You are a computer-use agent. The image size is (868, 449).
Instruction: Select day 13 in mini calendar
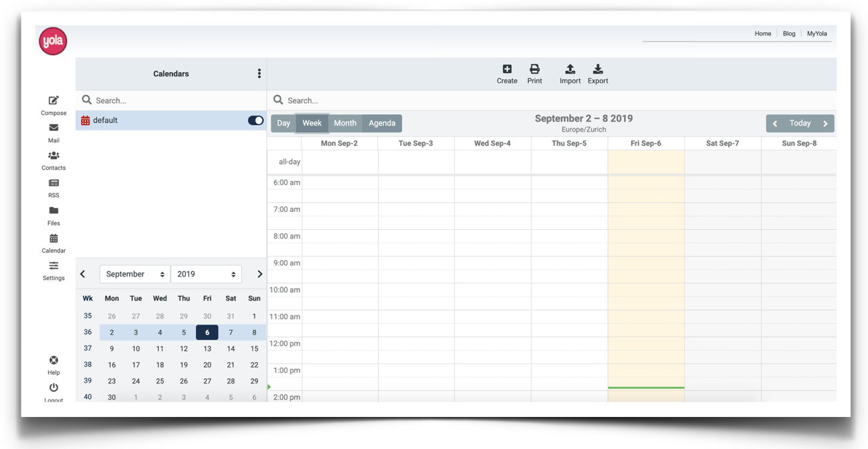[207, 349]
